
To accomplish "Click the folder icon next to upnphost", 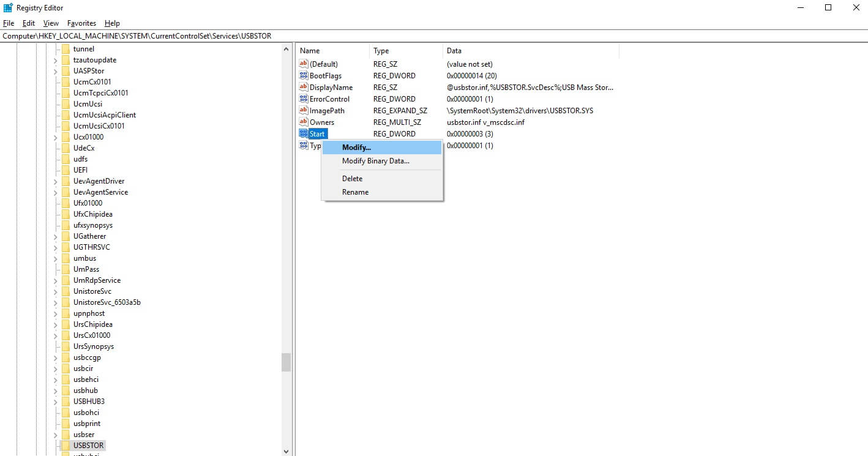I will [65, 313].
